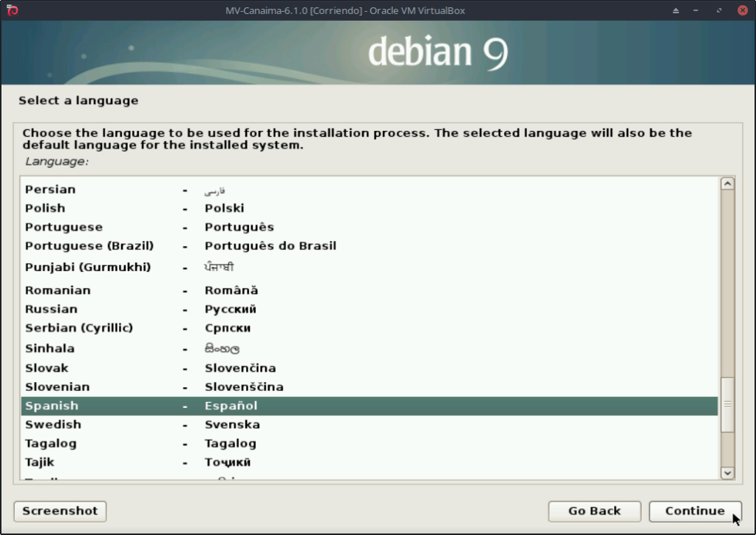This screenshot has width=756, height=535.
Task: Choose Slovenian - Slovenščina row
Action: click(57, 387)
